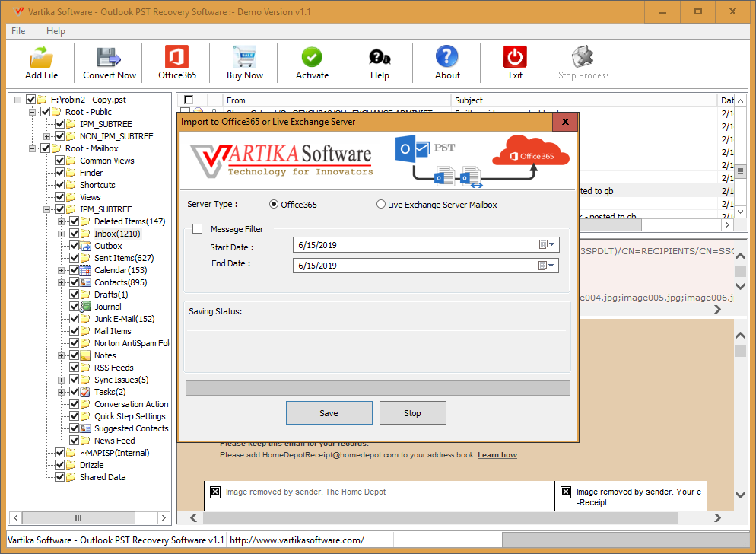756x554 pixels.
Task: Click the About question mark icon
Action: coord(447,56)
